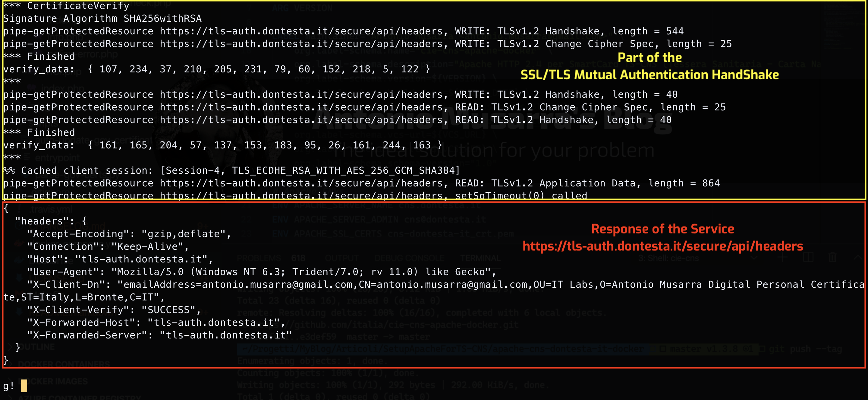This screenshot has width=868, height=400.
Task: Click 'Signature Algorithm SHA256withRSA' text
Action: pos(102,18)
